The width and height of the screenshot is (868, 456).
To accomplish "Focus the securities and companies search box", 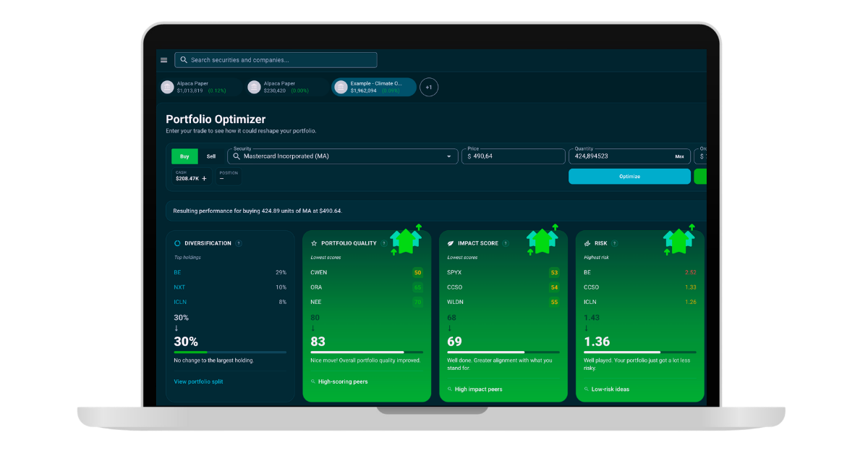I will point(276,60).
